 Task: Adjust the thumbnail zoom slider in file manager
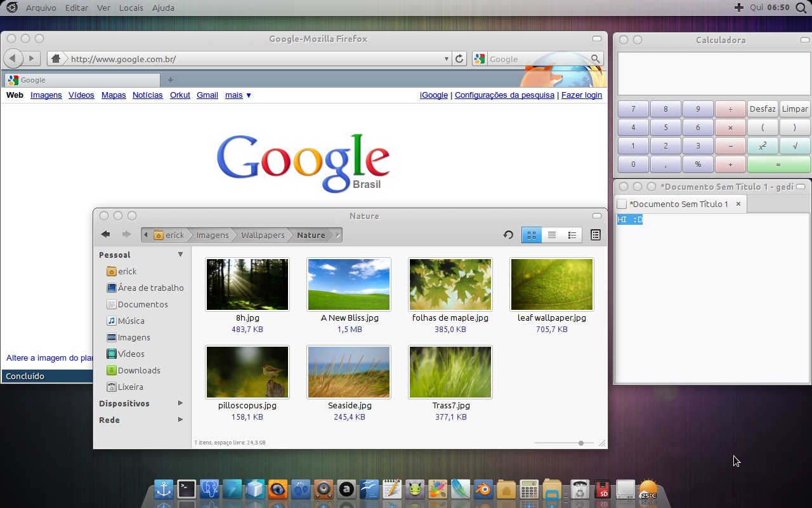[x=581, y=443]
